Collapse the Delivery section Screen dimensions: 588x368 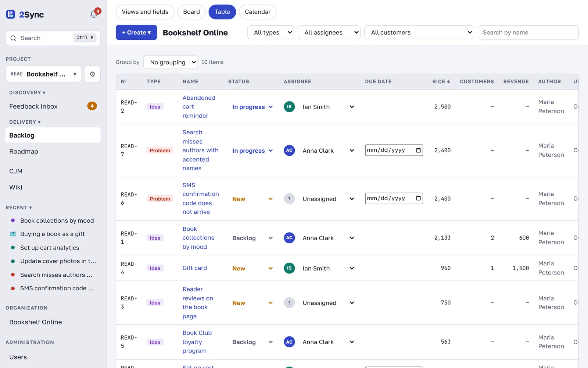(x=25, y=122)
